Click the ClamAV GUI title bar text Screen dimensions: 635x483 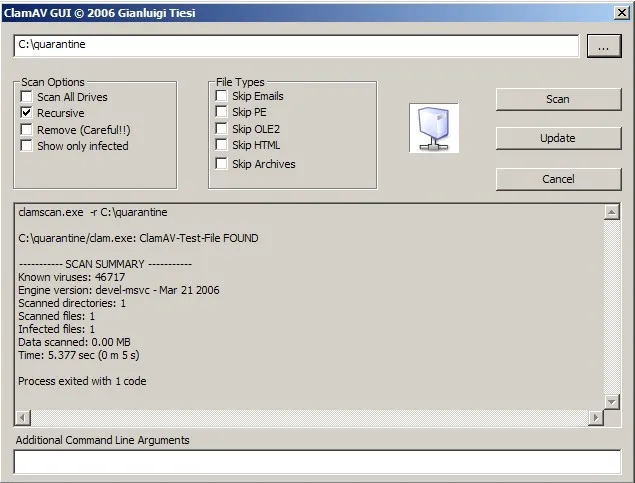pyautogui.click(x=100, y=13)
